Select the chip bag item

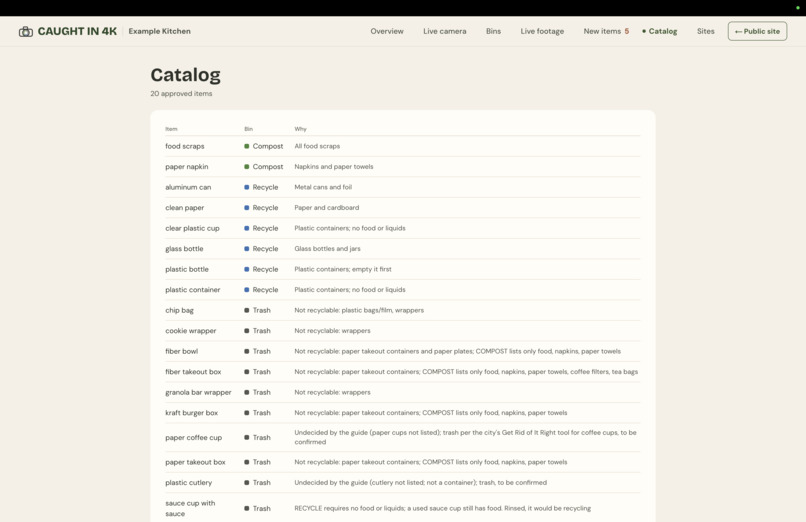(179, 311)
